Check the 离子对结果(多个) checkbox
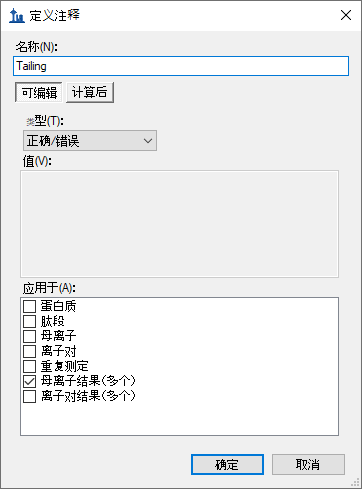Viewport: 362px width, 489px height. coord(29,396)
